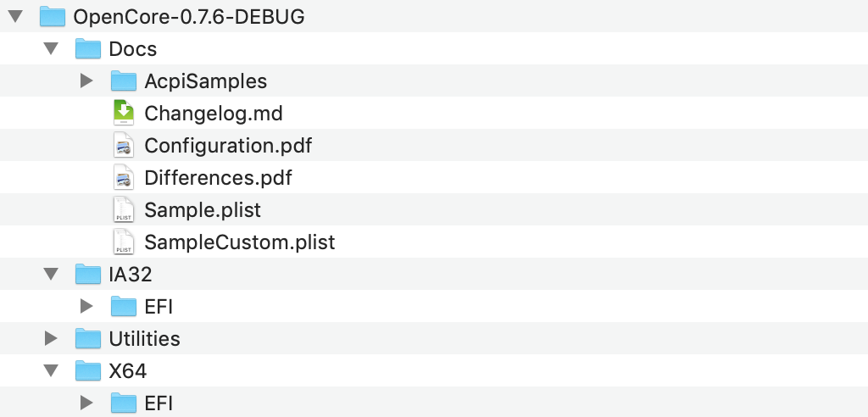868x417 pixels.
Task: Click the Changelog.md file icon
Action: (x=124, y=114)
